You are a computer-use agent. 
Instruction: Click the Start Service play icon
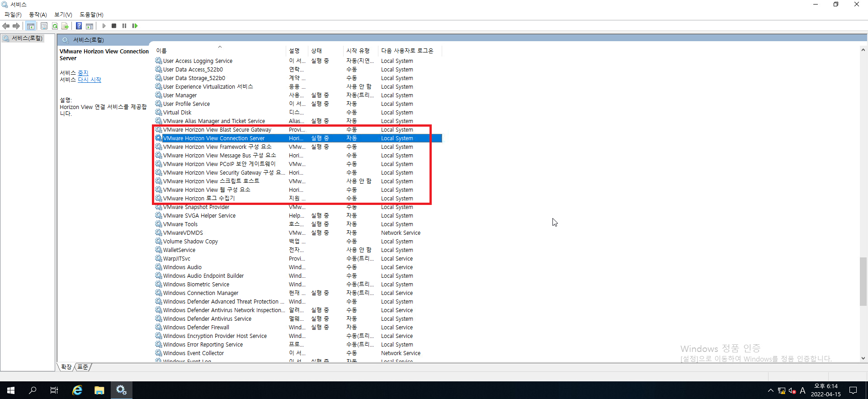(x=104, y=26)
